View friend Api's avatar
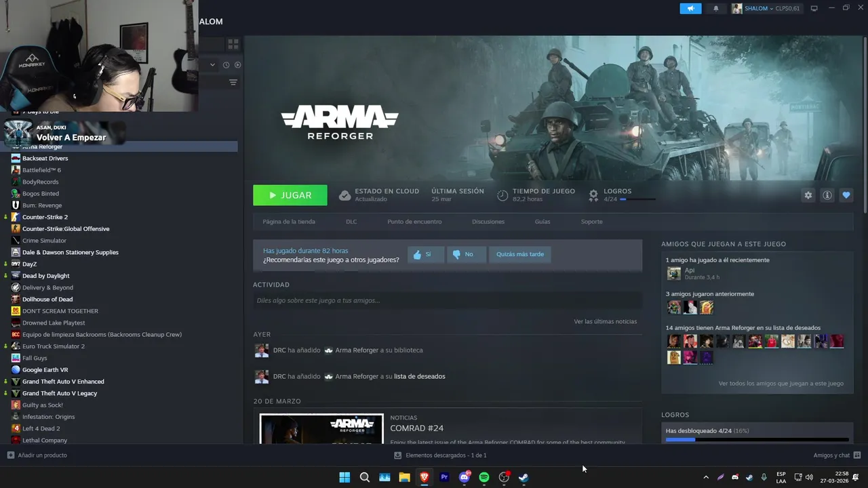This screenshot has width=868, height=488. point(673,273)
